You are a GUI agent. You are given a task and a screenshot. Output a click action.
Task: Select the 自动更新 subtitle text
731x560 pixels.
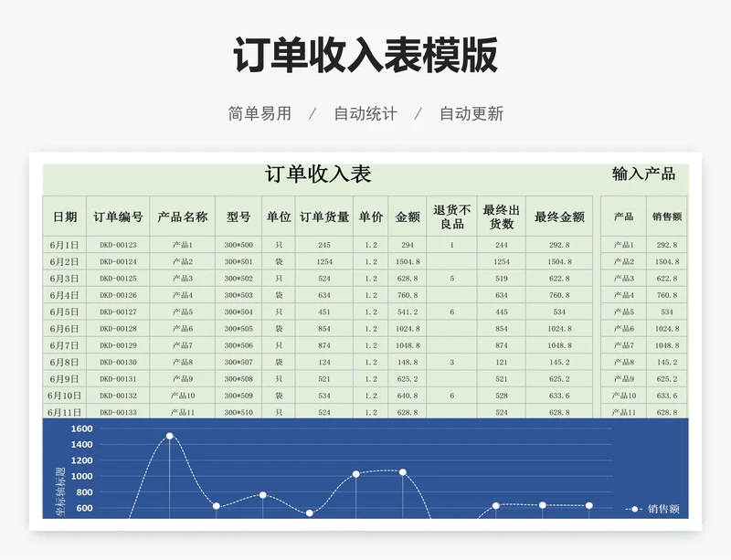click(471, 114)
